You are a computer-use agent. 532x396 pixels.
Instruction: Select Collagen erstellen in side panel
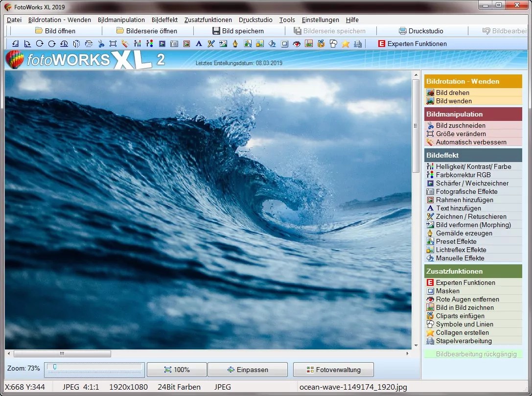coord(473,332)
